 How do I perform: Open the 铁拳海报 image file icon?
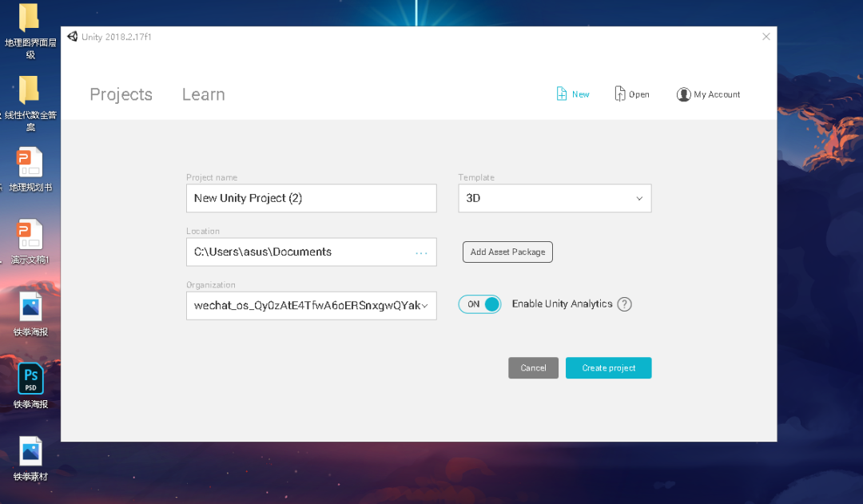[30, 307]
